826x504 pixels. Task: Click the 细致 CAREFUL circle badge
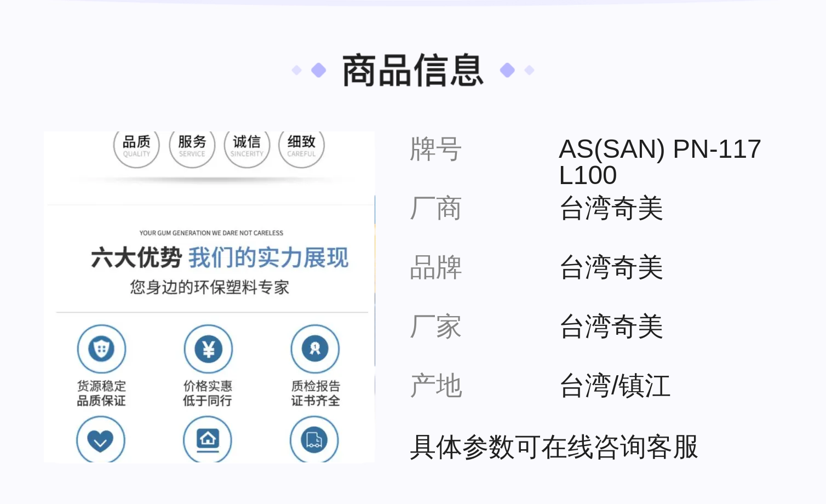pos(301,147)
